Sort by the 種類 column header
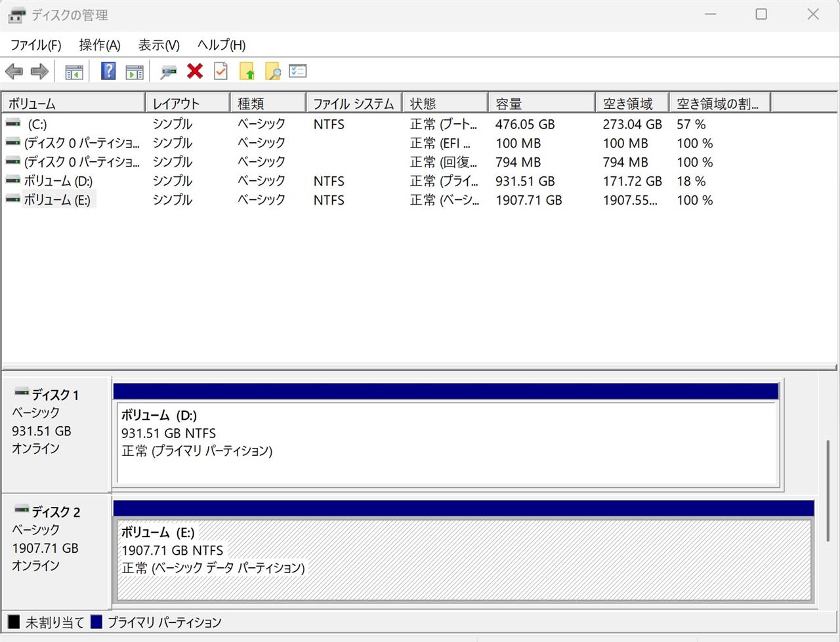The width and height of the screenshot is (840, 642). [x=268, y=103]
